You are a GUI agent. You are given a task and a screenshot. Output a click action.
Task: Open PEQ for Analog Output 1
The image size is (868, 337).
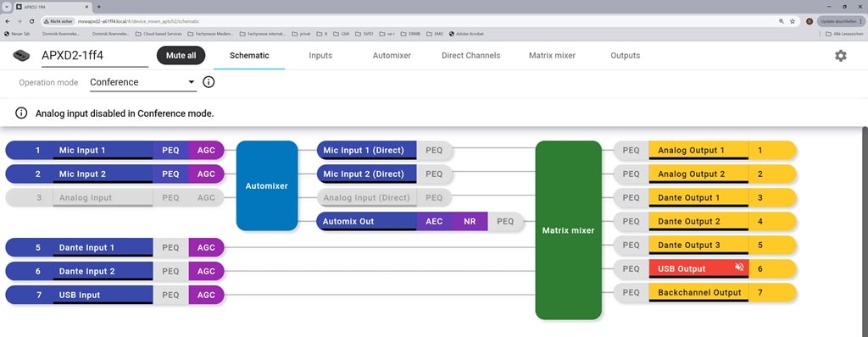(x=631, y=150)
